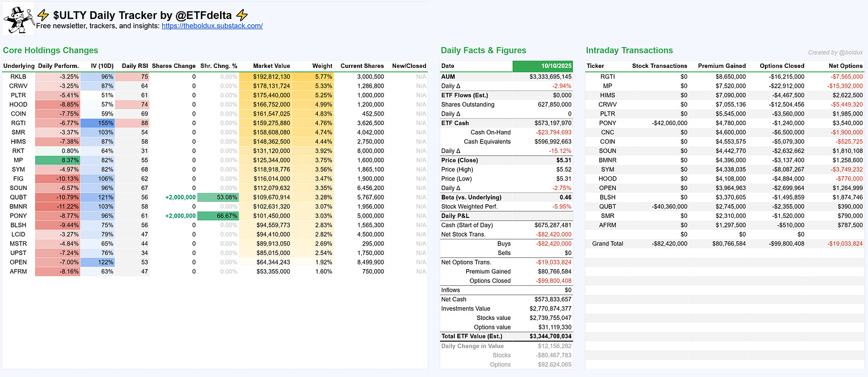This screenshot has height=377, width=868.
Task: Click the RKT ticker row label
Action: click(18, 151)
